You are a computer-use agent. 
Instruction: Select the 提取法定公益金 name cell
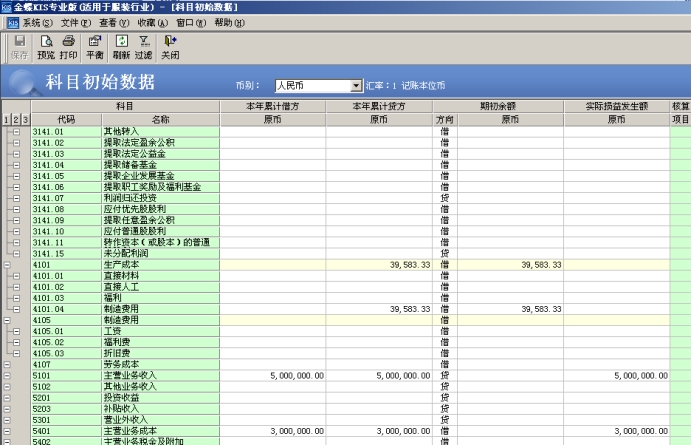click(x=161, y=154)
